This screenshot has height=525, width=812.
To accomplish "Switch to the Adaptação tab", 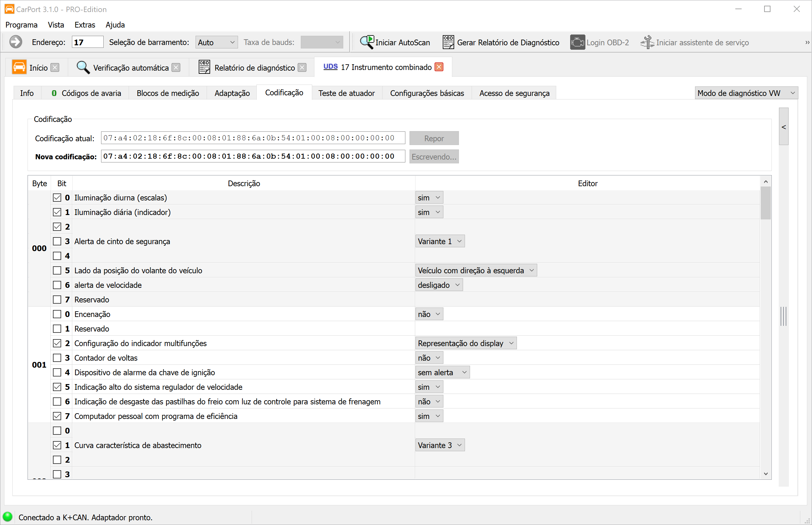I will click(232, 93).
